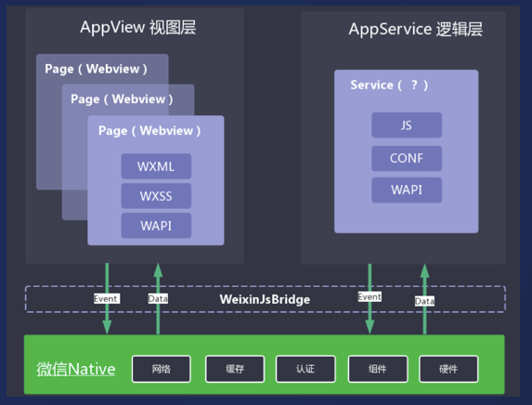This screenshot has height=405, width=532.
Task: Select the JS block in Service
Action: coord(407,124)
